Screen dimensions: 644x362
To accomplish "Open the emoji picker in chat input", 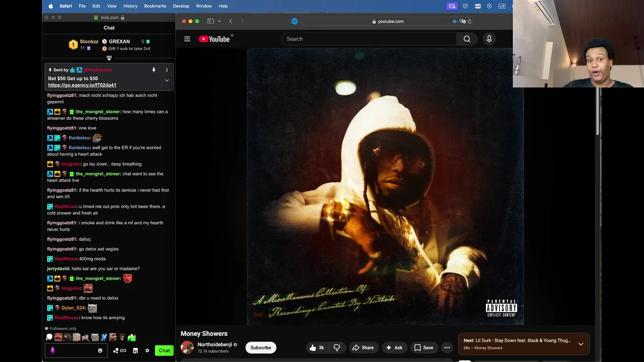I will [100, 350].
